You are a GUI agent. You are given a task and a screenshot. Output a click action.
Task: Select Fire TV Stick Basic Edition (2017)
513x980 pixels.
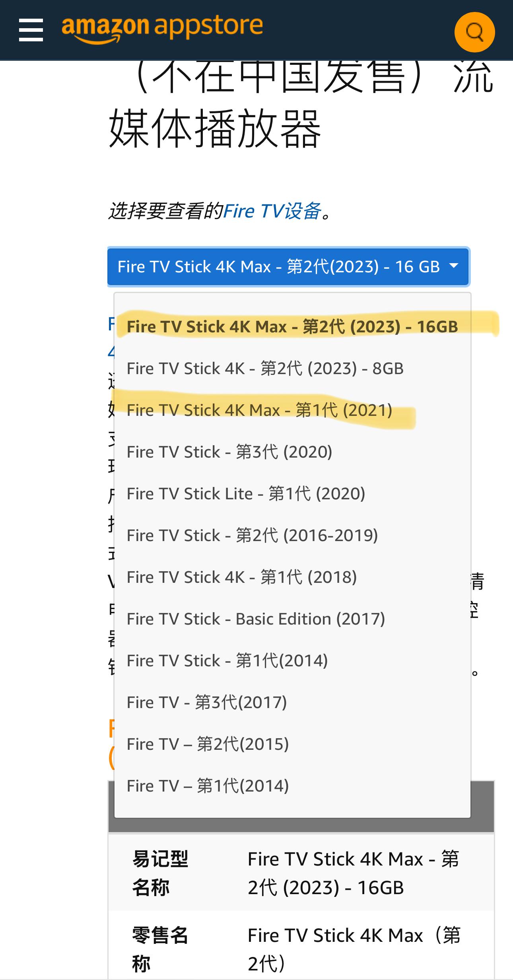tap(256, 619)
